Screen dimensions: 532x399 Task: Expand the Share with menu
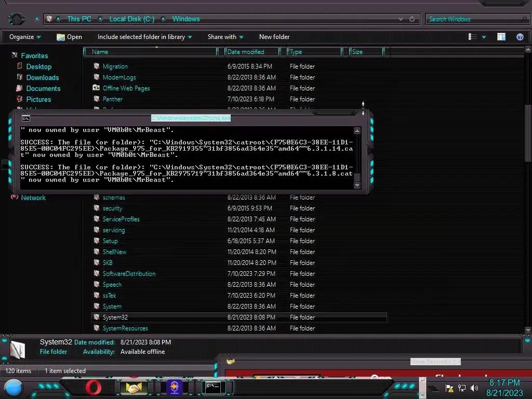(225, 37)
